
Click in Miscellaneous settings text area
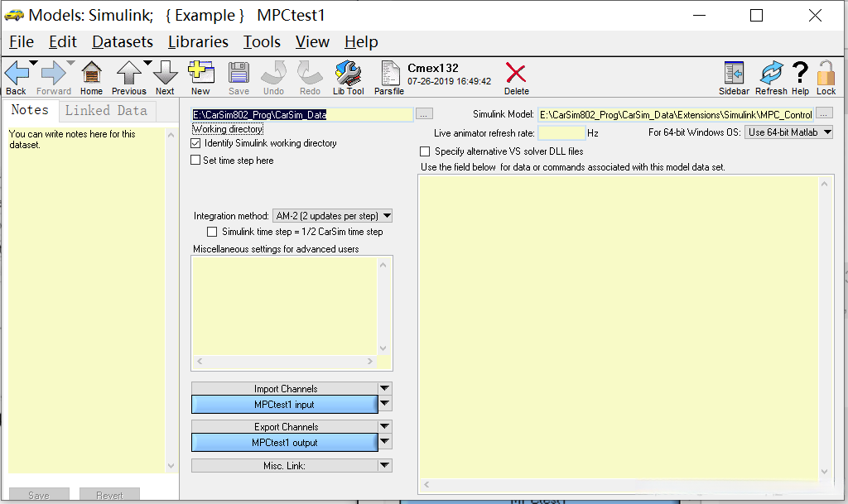click(285, 306)
